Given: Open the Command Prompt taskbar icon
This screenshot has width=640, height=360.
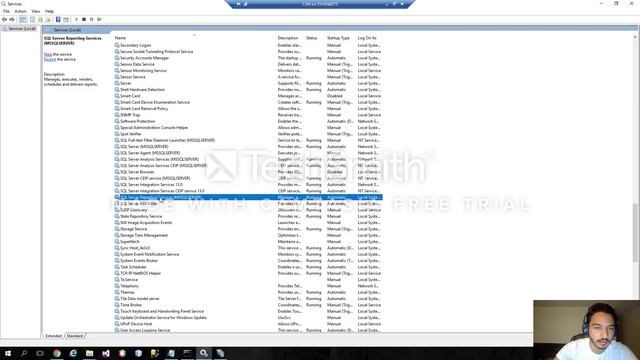Looking at the screenshot, I should pos(187,353).
